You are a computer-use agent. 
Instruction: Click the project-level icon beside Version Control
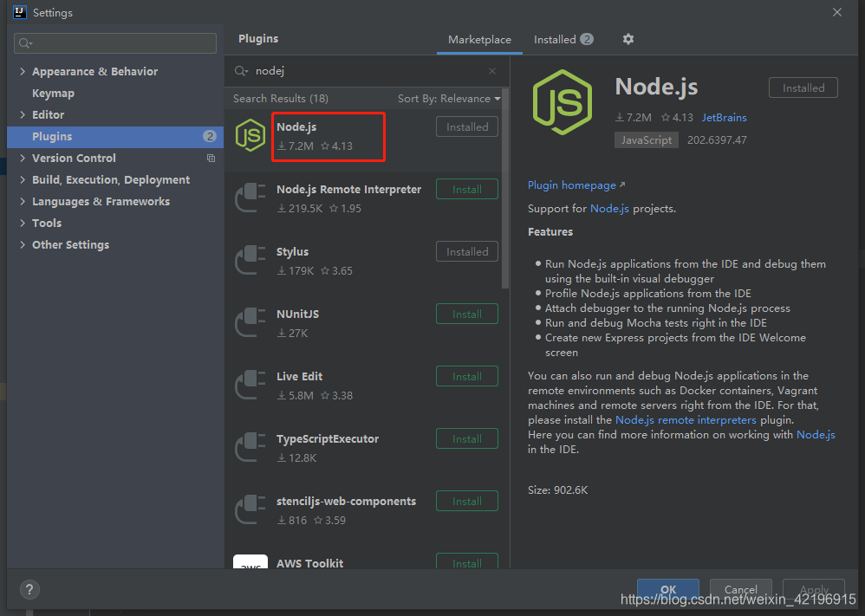point(211,159)
